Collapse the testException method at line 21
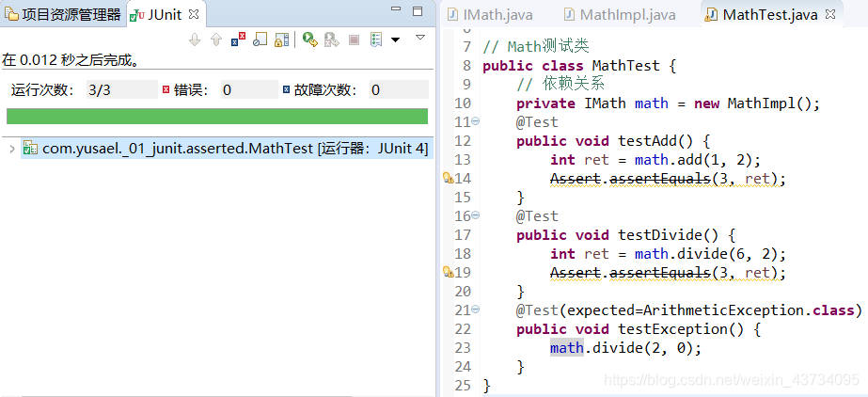 pos(476,310)
